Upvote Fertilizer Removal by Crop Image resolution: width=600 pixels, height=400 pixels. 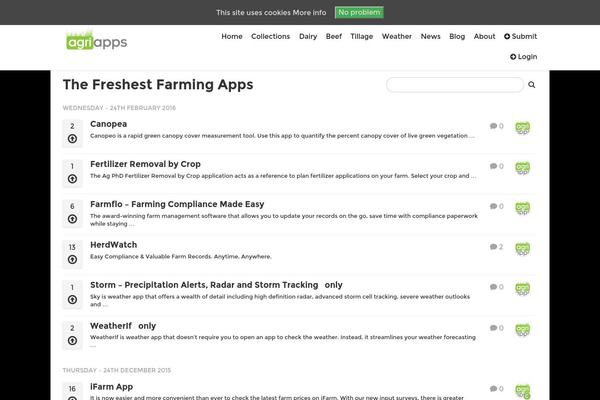click(x=72, y=179)
